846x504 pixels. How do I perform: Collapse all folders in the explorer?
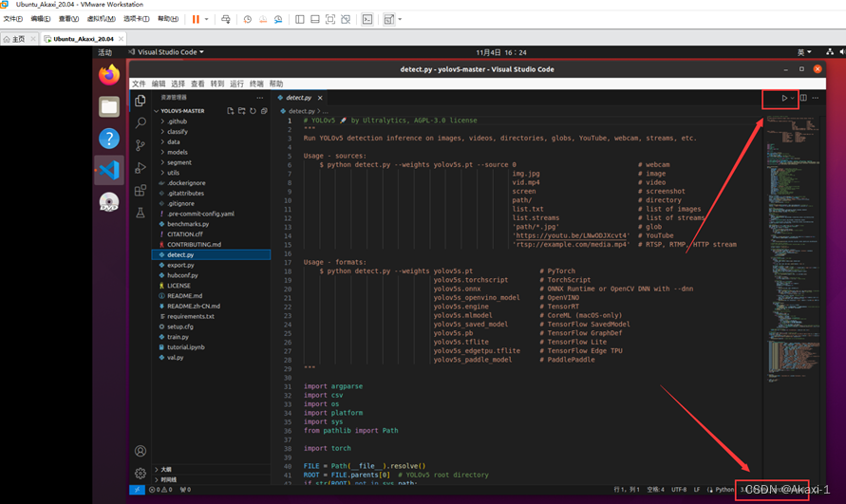[264, 111]
